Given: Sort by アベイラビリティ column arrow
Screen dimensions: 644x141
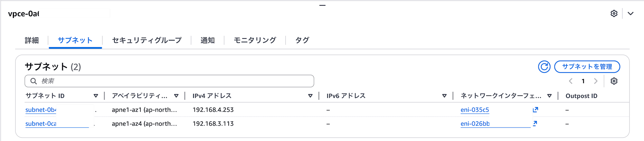Looking at the screenshot, I should [176, 96].
